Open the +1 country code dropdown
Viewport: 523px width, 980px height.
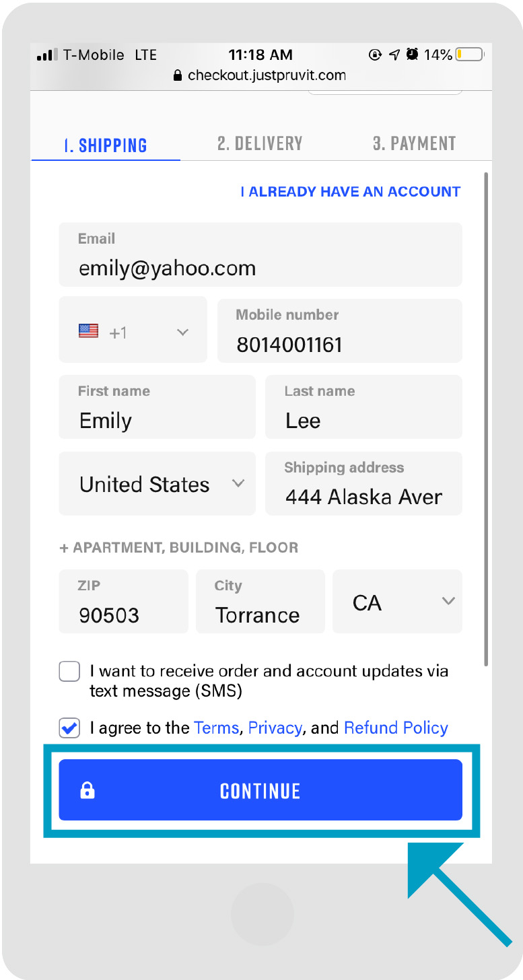(x=133, y=330)
